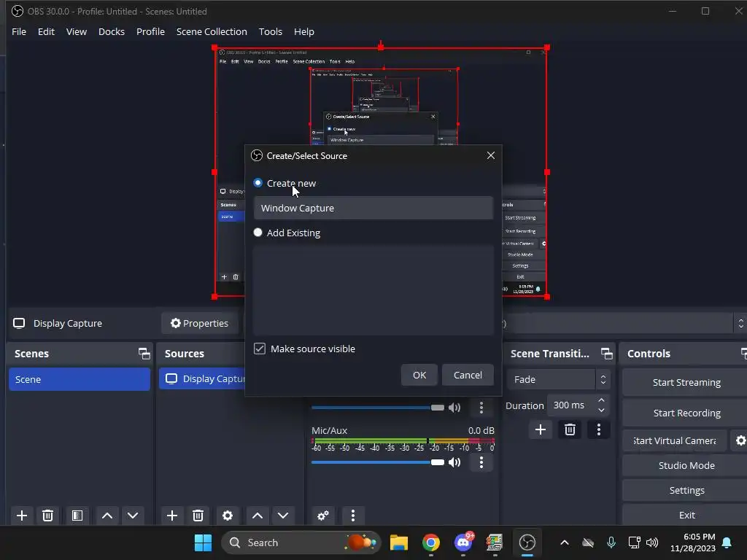
Task: Mute Mic/Aux with speaker icon
Action: pyautogui.click(x=454, y=462)
